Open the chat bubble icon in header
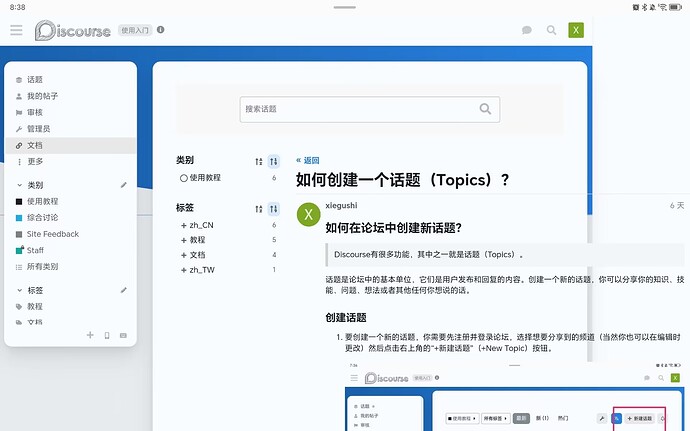Image resolution: width=690 pixels, height=431 pixels. pos(527,30)
